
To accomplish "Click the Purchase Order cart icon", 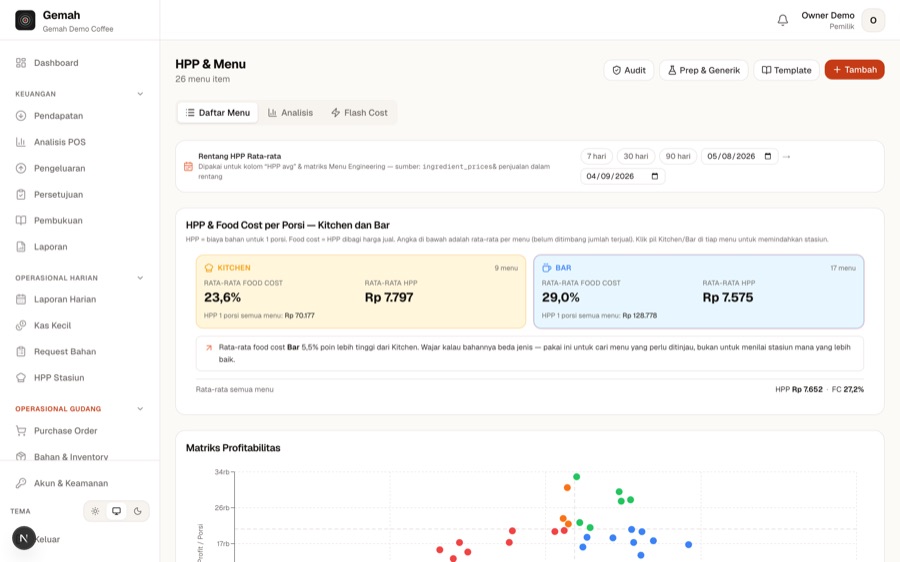I will tap(21, 431).
